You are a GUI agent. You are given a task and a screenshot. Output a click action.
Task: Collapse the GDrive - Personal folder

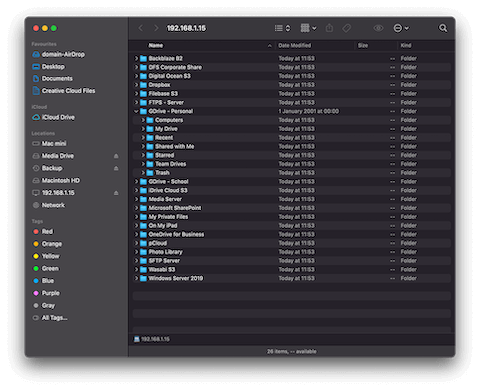pos(136,111)
